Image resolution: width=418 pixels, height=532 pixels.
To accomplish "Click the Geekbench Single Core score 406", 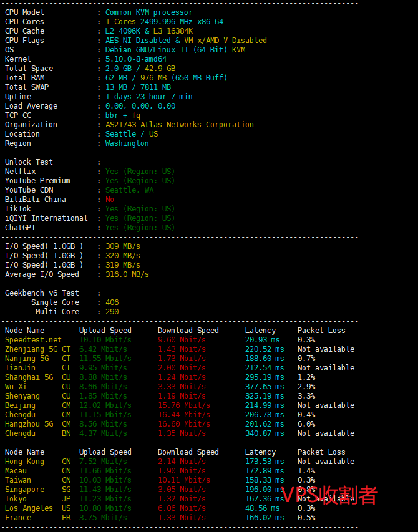I will click(112, 302).
